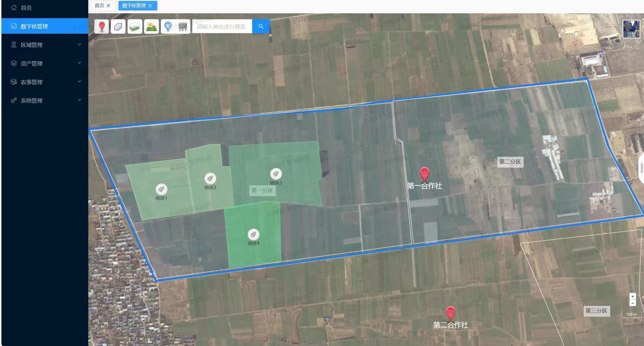Screen dimensions: 644x346
Task: Switch to the 首页 tab
Action: pyautogui.click(x=99, y=5)
